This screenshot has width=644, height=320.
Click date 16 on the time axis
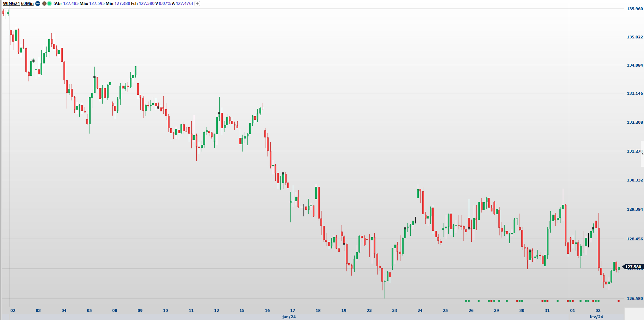267,310
